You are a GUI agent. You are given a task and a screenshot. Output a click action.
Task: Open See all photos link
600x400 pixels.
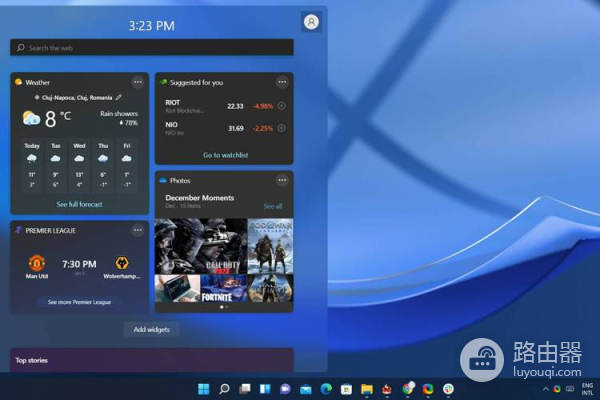[272, 206]
